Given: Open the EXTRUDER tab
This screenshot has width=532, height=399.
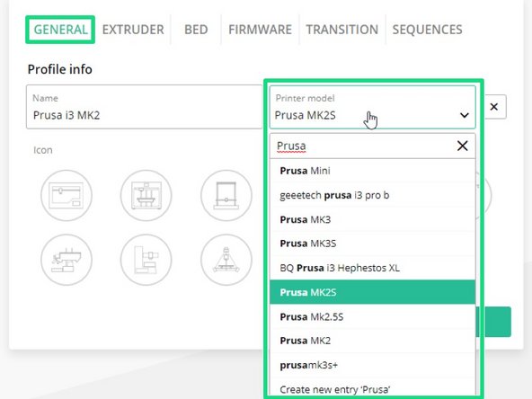Looking at the screenshot, I should pyautogui.click(x=133, y=30).
